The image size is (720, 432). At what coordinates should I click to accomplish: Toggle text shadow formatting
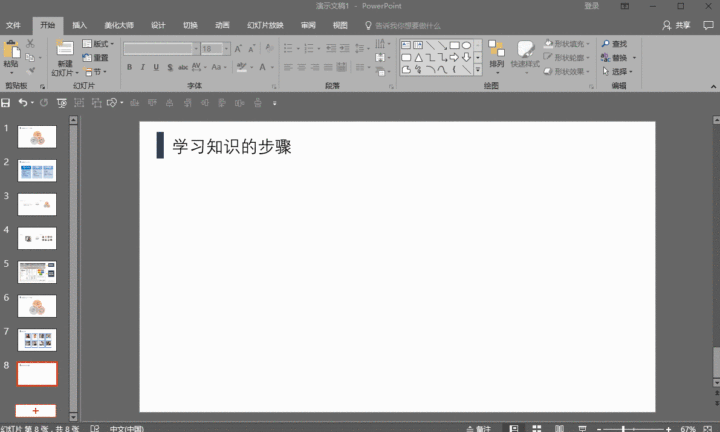pos(170,67)
